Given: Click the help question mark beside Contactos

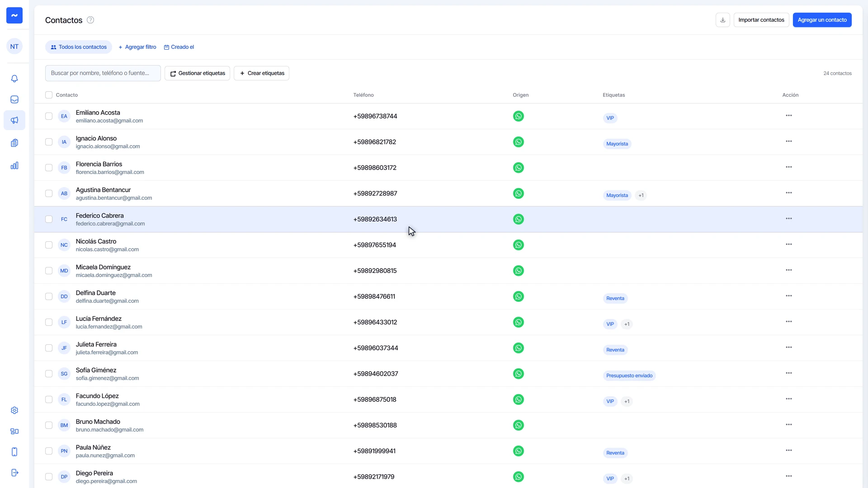Looking at the screenshot, I should (90, 20).
